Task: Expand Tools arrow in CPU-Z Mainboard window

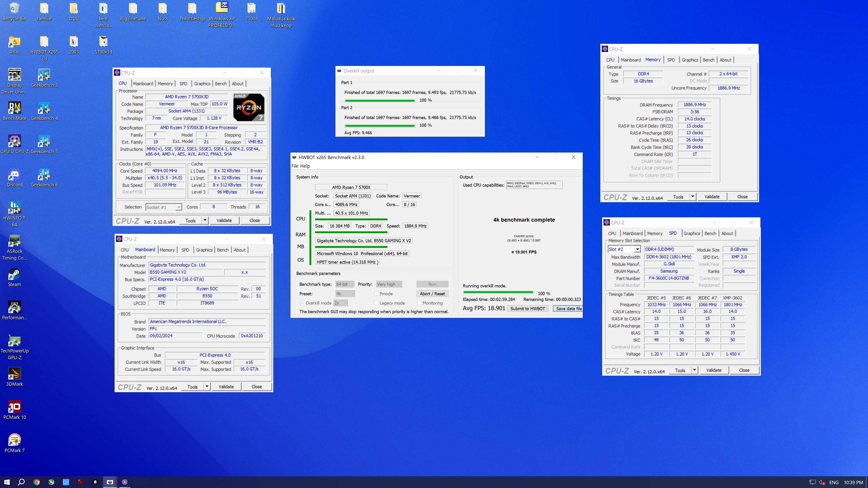Action: pos(207,387)
